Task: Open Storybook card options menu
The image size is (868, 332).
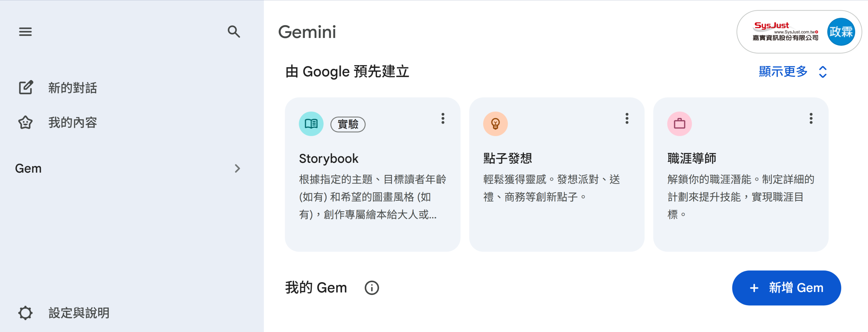Action: (x=442, y=118)
